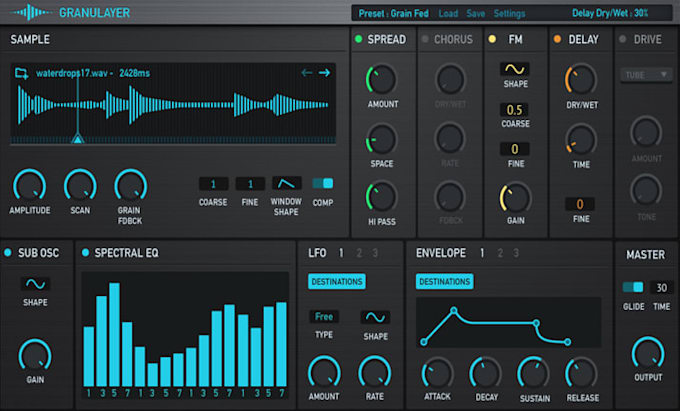Open the LFO Type Free selector

click(x=324, y=317)
